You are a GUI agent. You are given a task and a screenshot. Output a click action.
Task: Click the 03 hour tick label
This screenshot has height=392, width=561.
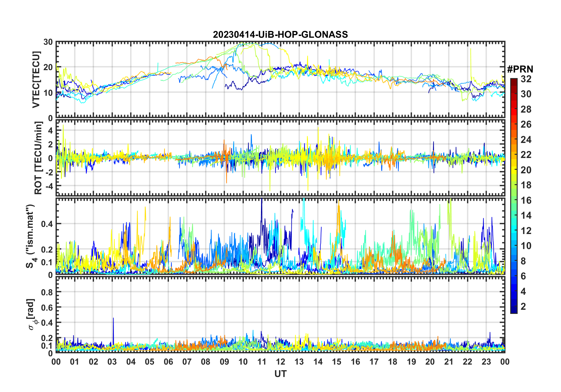112,362
